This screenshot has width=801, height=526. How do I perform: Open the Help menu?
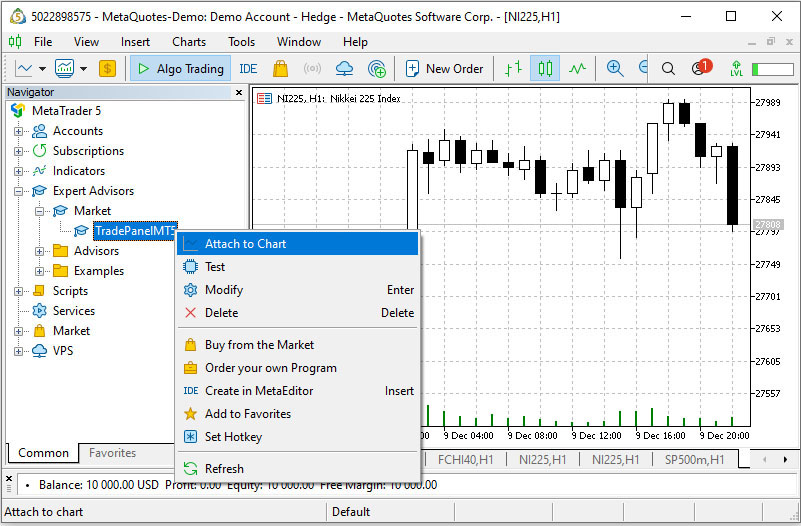(x=355, y=42)
